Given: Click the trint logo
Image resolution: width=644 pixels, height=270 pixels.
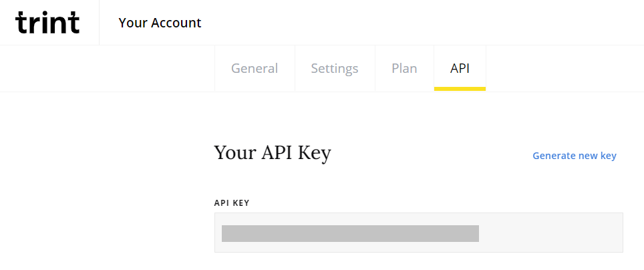Looking at the screenshot, I should point(47,23).
